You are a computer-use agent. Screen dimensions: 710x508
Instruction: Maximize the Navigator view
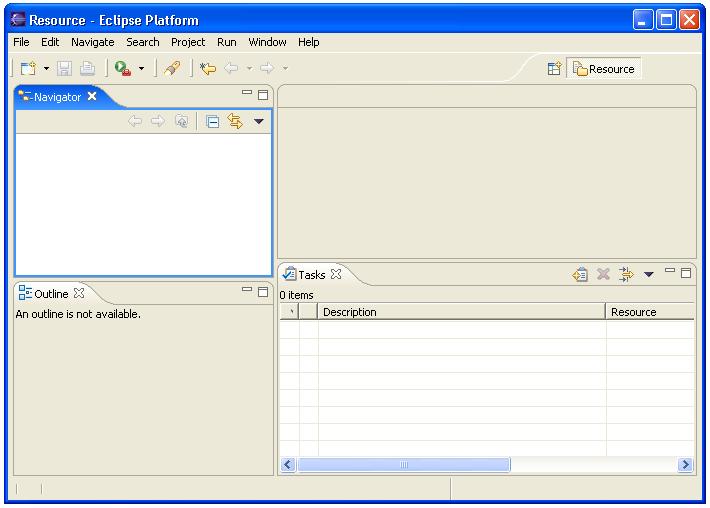[263, 95]
